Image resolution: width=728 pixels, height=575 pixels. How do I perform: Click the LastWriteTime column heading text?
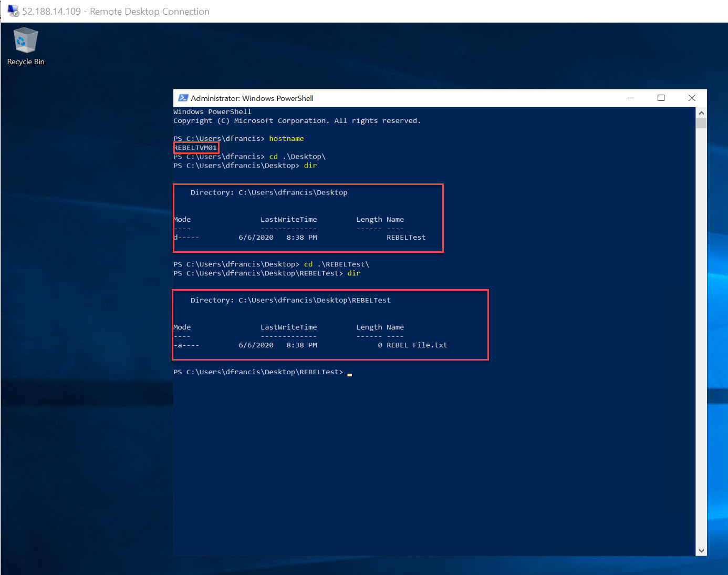(288, 219)
